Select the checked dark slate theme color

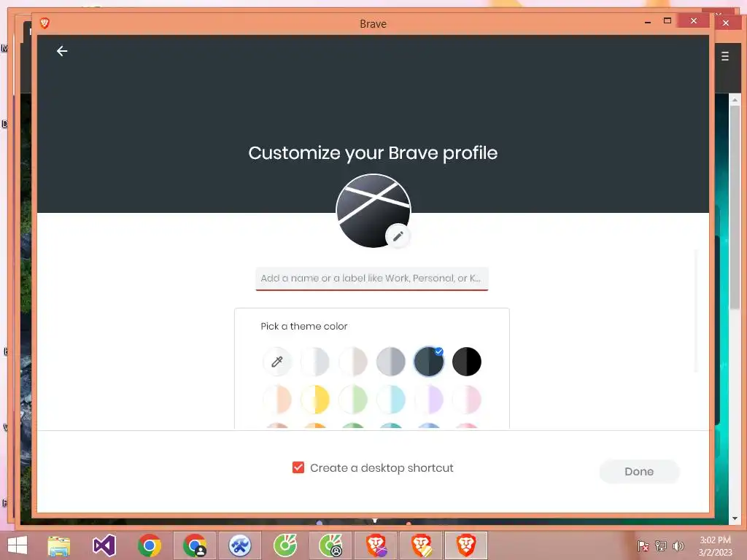[x=429, y=362]
